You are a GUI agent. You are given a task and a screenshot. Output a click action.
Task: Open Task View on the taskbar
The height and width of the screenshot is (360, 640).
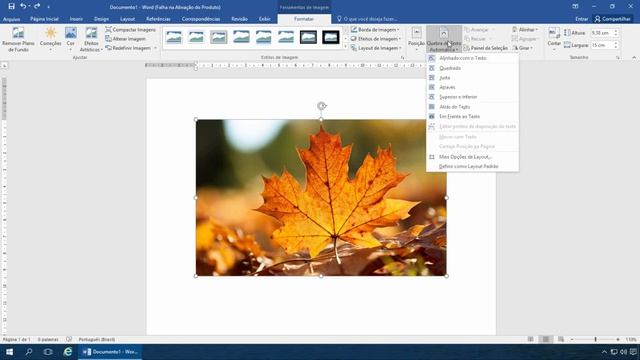(48, 352)
